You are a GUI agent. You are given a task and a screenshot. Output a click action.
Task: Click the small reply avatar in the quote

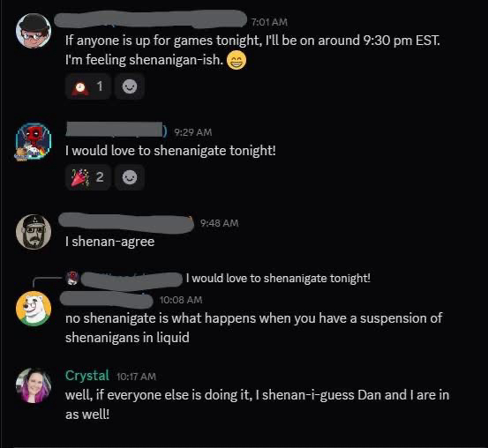click(x=73, y=278)
